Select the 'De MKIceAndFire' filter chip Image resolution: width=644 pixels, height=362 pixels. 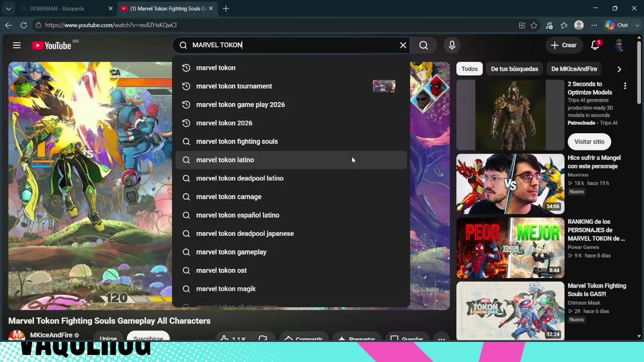click(574, 69)
